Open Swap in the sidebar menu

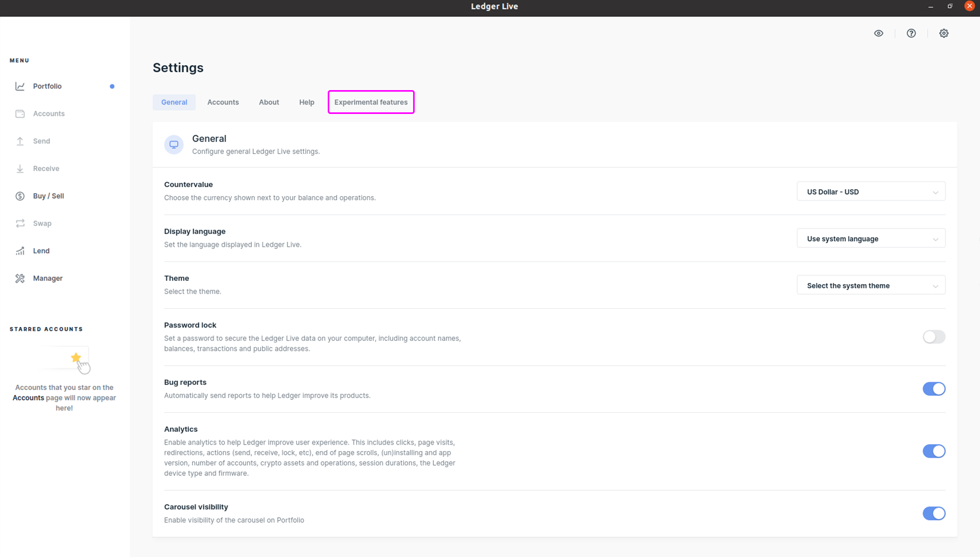click(x=42, y=224)
